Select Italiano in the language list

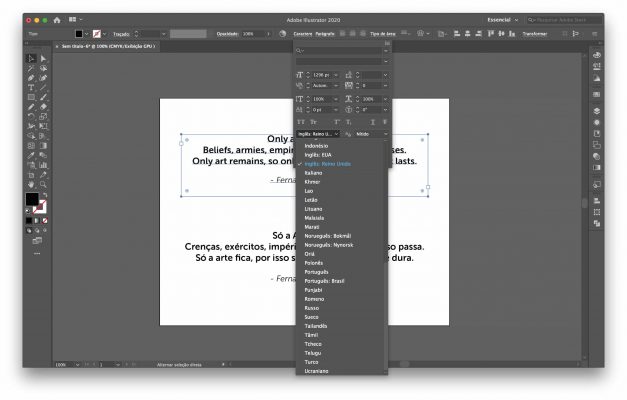(313, 173)
